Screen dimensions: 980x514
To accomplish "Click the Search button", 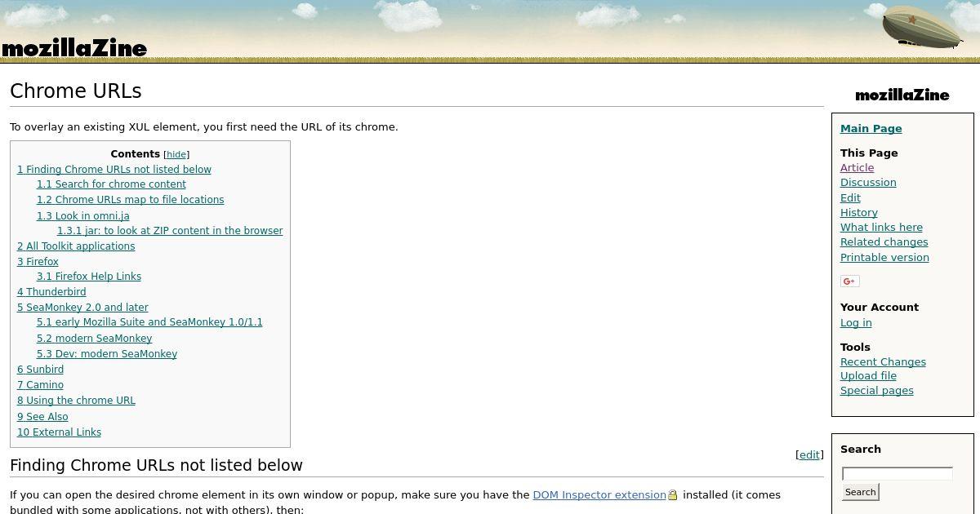I will (860, 492).
